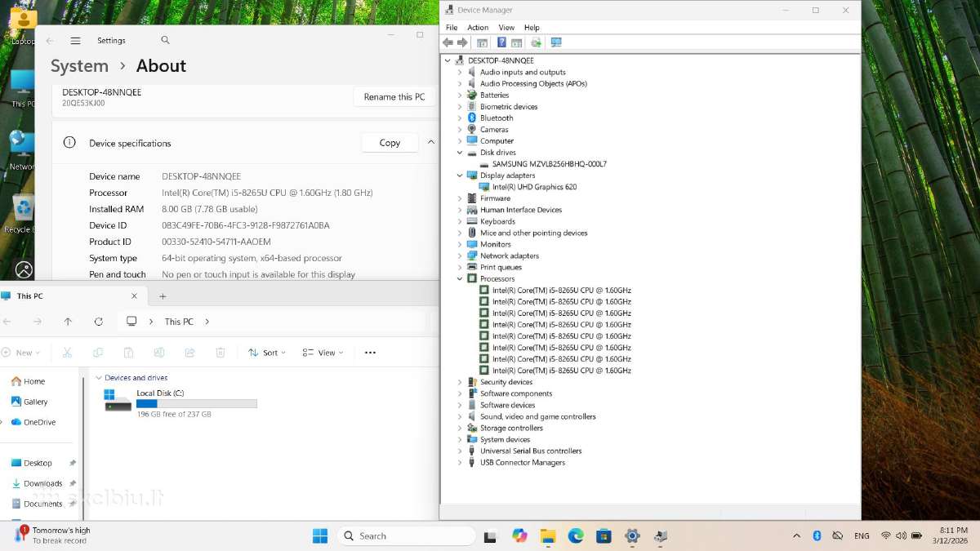Click Tomorrow's high weather widget

[x=51, y=535]
